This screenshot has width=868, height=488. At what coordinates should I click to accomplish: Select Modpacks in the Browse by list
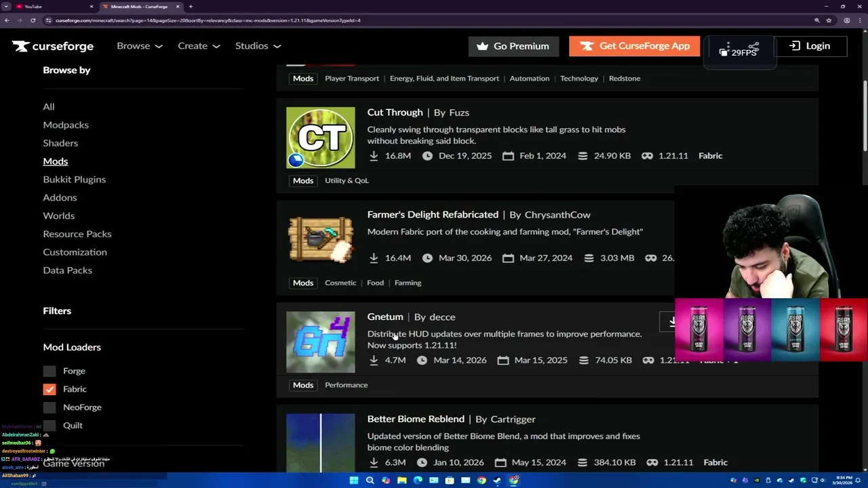pyautogui.click(x=66, y=125)
